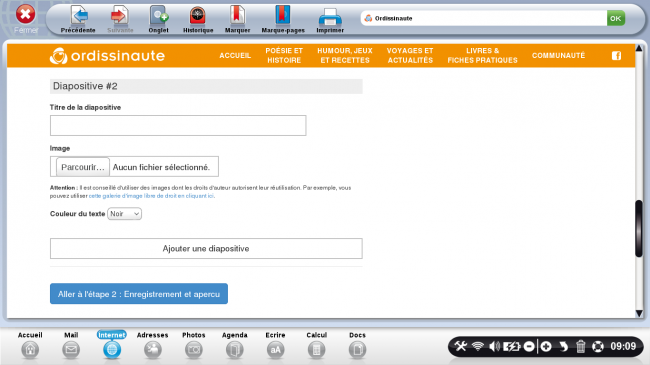Print the page with Imprimer

(x=330, y=17)
